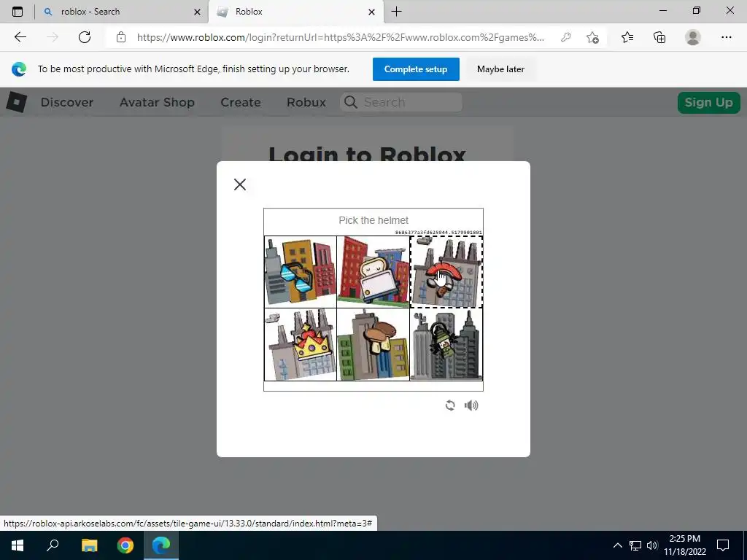This screenshot has width=747, height=560.
Task: Close the captcha dialog with the X
Action: click(x=239, y=184)
